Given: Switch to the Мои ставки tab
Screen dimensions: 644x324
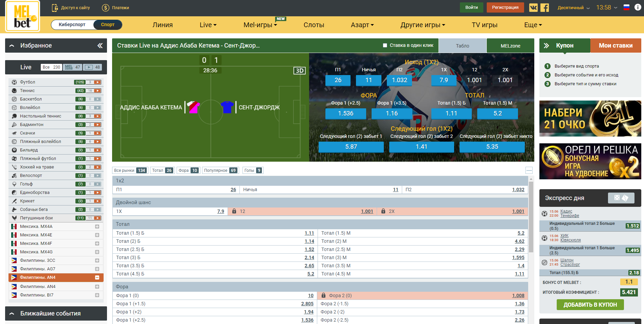Looking at the screenshot, I should 615,46.
